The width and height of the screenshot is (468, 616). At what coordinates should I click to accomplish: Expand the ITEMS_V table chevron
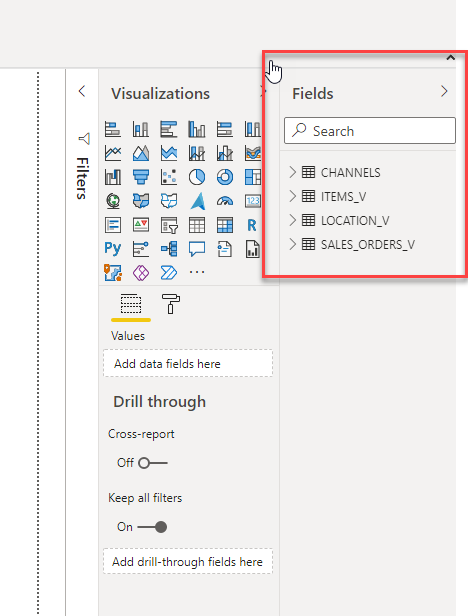pyautogui.click(x=292, y=196)
